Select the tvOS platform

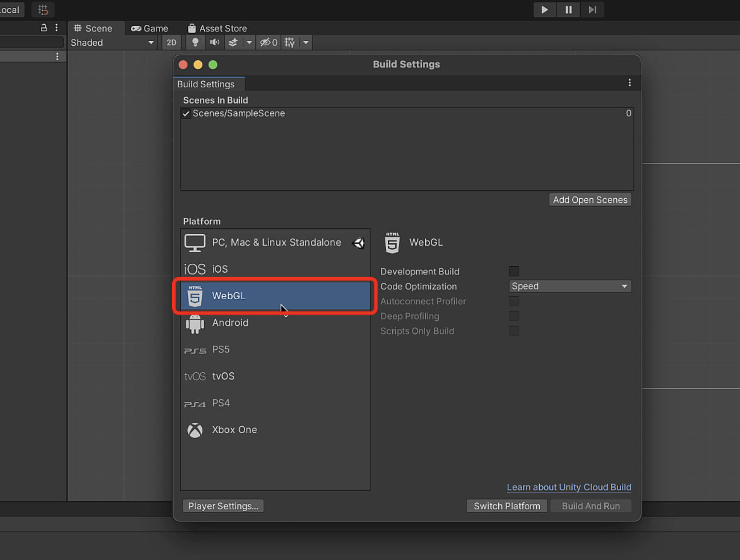(275, 376)
